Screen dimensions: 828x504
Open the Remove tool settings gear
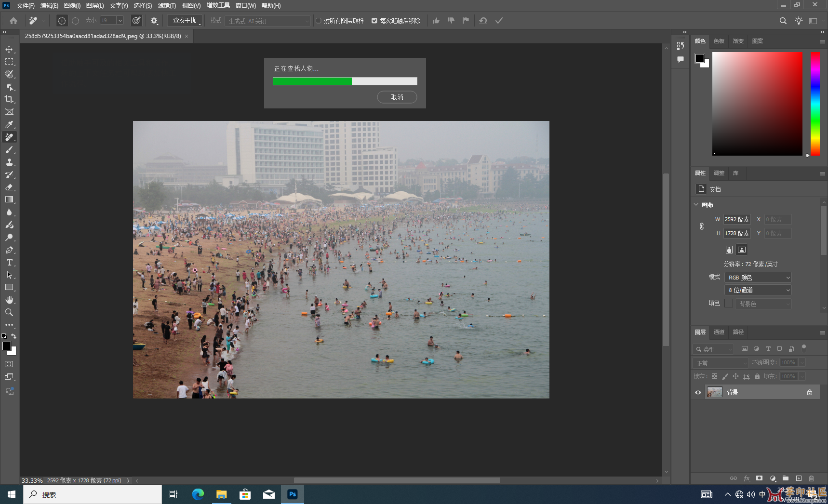click(154, 21)
